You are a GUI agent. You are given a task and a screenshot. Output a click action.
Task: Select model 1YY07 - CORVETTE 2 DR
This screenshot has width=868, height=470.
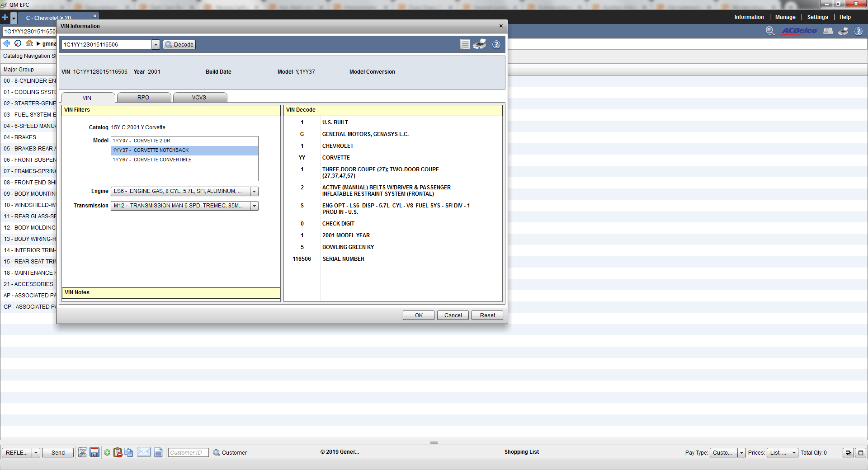[184, 141]
